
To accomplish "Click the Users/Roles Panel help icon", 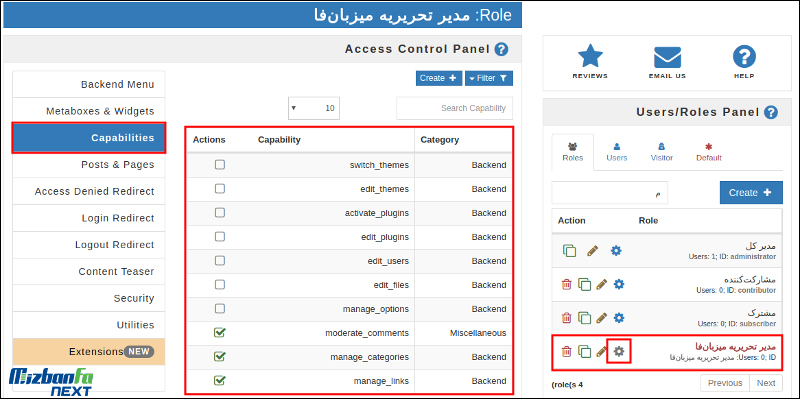I will coord(771,112).
